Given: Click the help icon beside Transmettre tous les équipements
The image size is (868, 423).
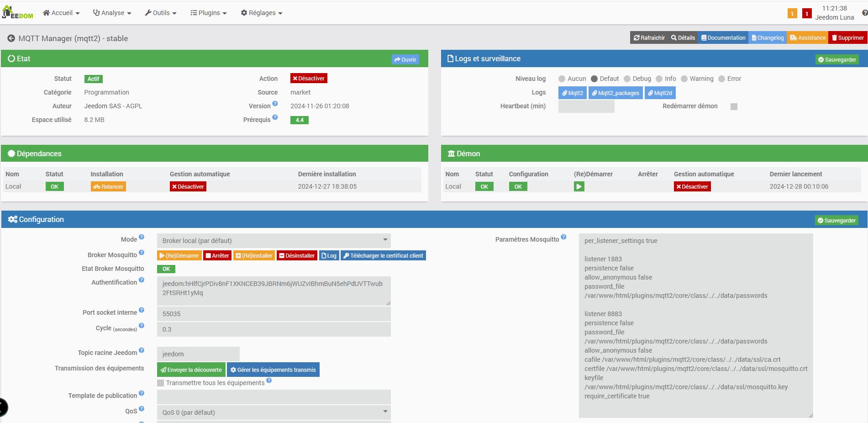Looking at the screenshot, I should tap(269, 381).
